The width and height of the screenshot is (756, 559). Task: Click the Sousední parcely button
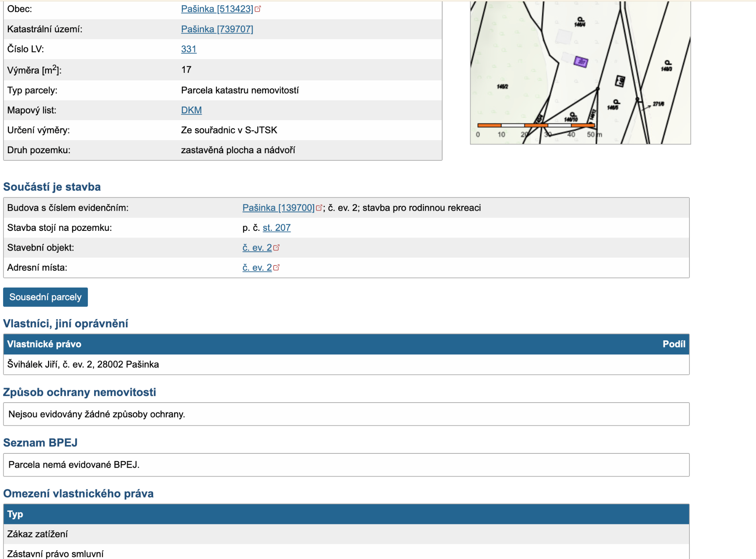(45, 297)
